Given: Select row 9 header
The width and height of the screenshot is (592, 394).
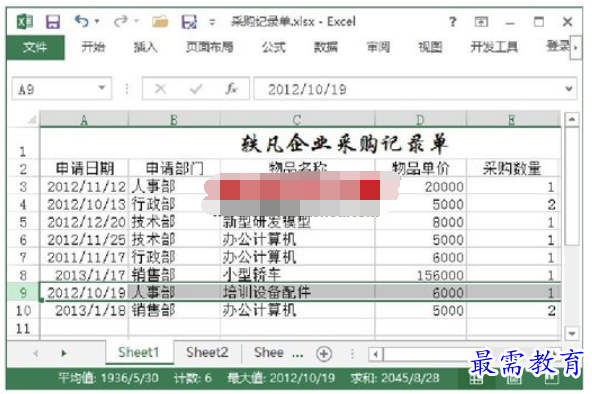Looking at the screenshot, I should (x=23, y=292).
